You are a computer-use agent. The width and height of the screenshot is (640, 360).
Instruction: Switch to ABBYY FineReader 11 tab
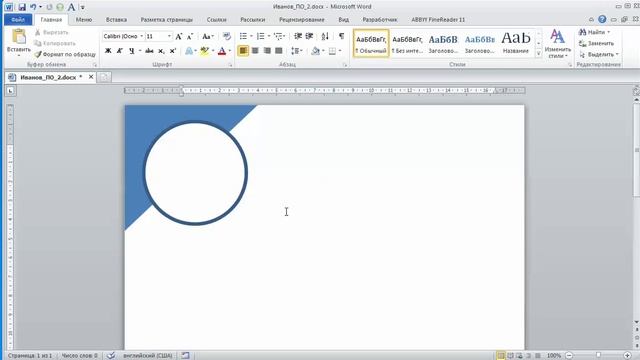pyautogui.click(x=438, y=20)
